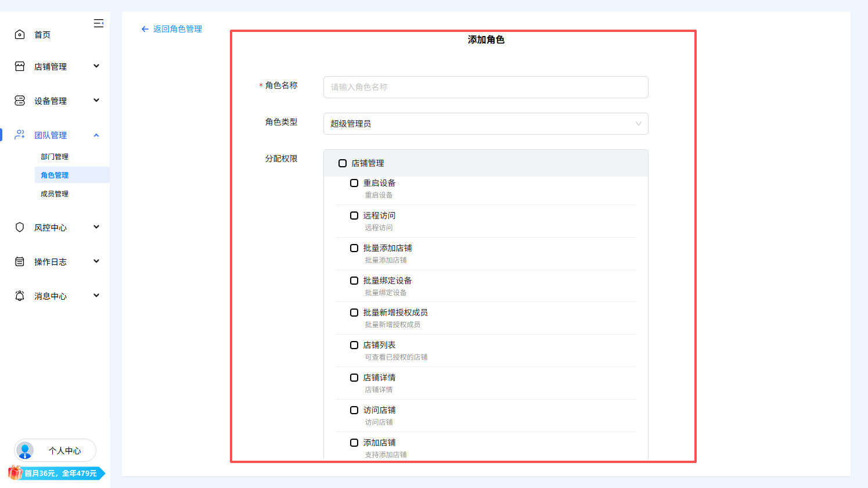
Task: Open the 角色类型 dropdown showing 超级管理员
Action: coord(485,123)
